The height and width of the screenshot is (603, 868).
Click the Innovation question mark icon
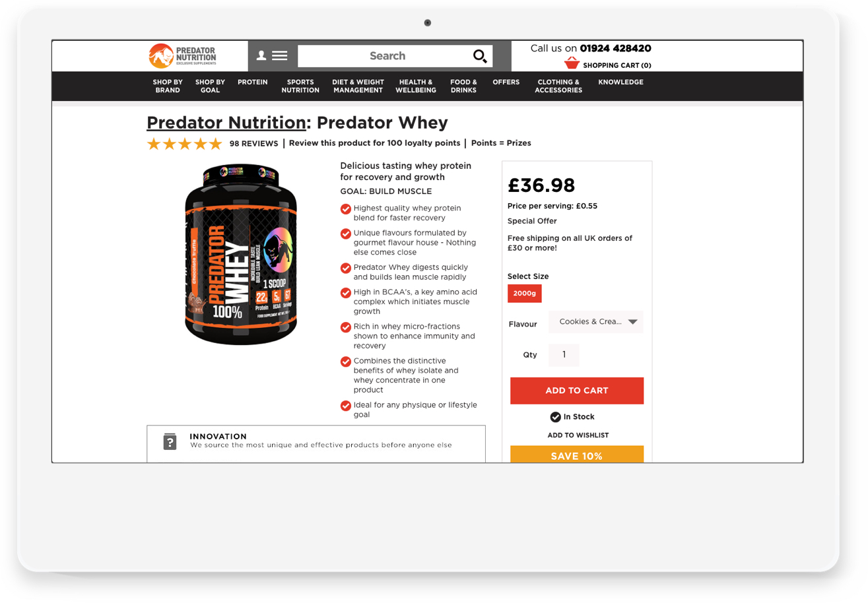(x=170, y=441)
